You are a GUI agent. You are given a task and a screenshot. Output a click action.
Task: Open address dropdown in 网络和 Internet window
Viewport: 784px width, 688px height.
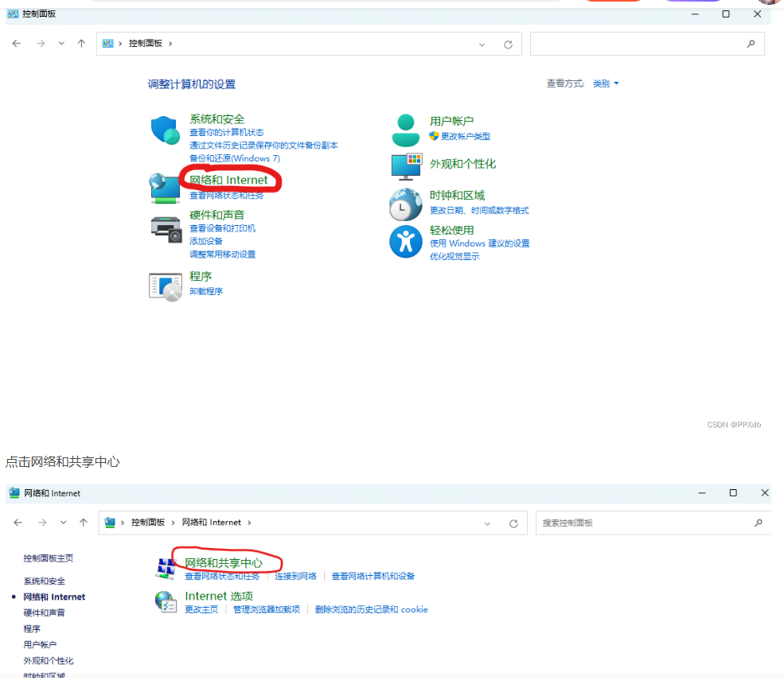(x=487, y=523)
